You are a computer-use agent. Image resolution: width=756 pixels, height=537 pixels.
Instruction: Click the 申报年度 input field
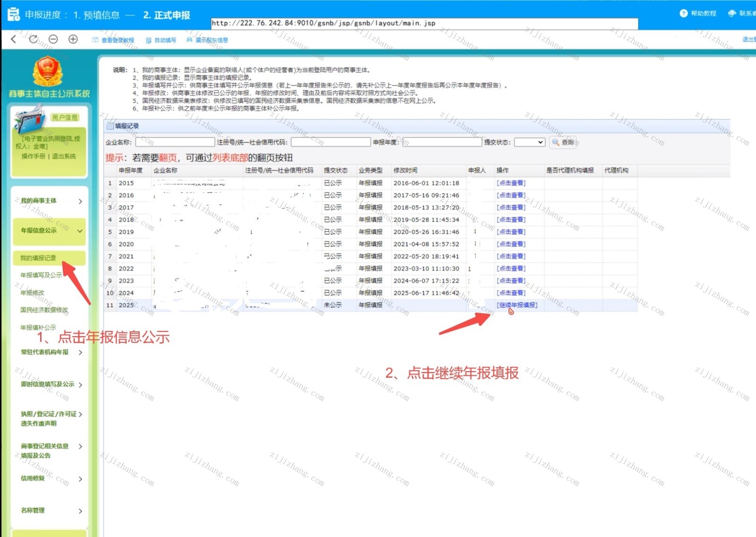pos(442,142)
